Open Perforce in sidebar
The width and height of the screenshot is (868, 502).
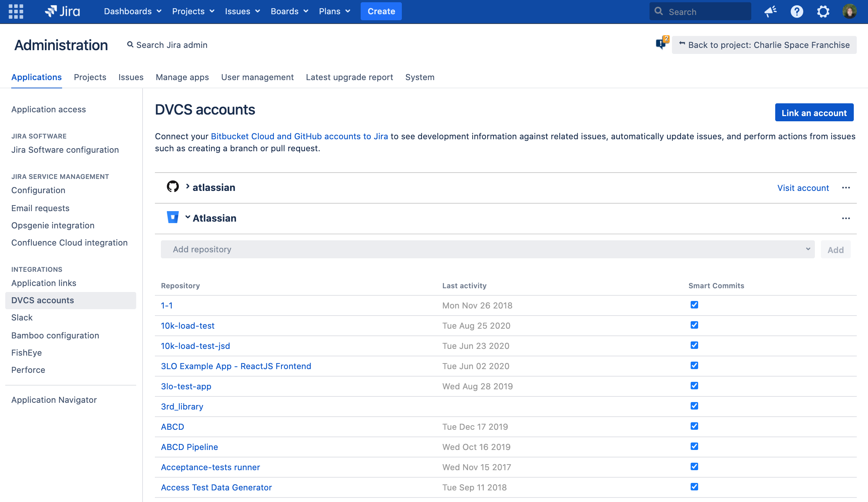pos(28,370)
